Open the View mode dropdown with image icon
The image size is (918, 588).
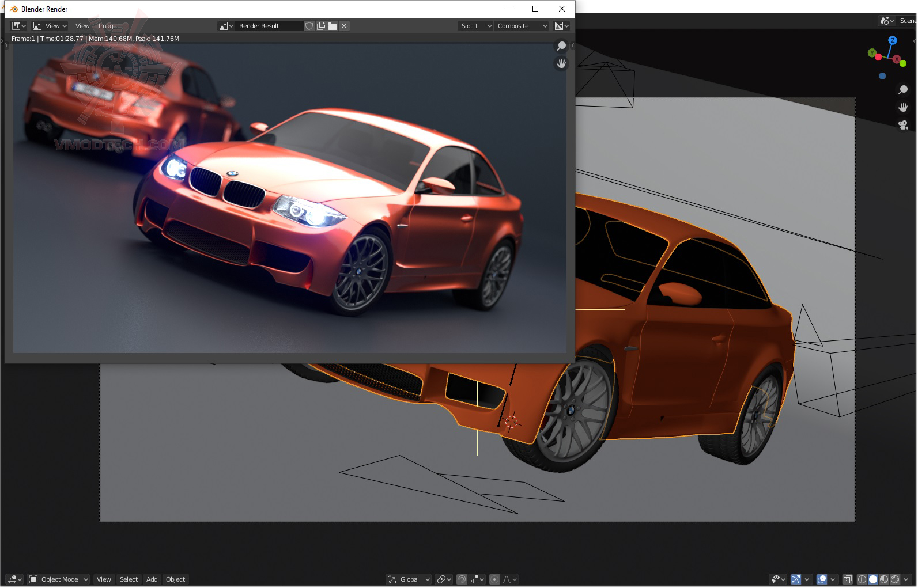50,26
